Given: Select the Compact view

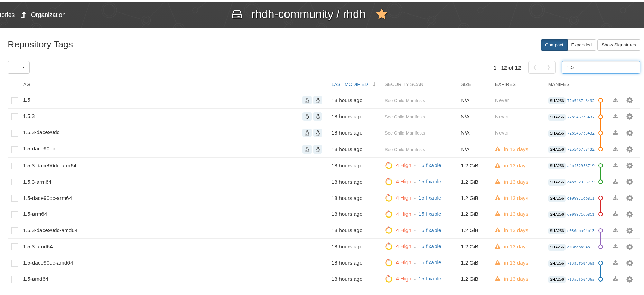Looking at the screenshot, I should 554,45.
